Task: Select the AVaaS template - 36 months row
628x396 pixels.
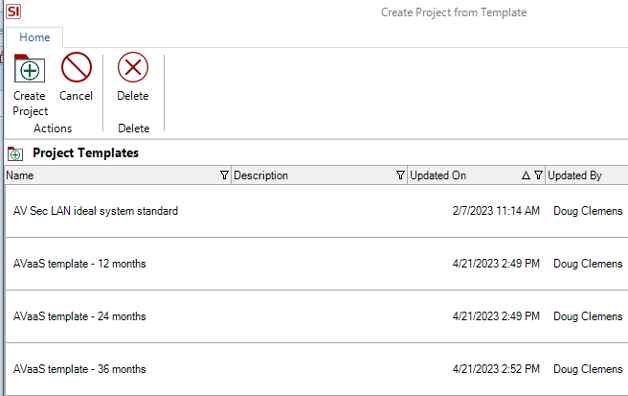Action: coord(316,369)
